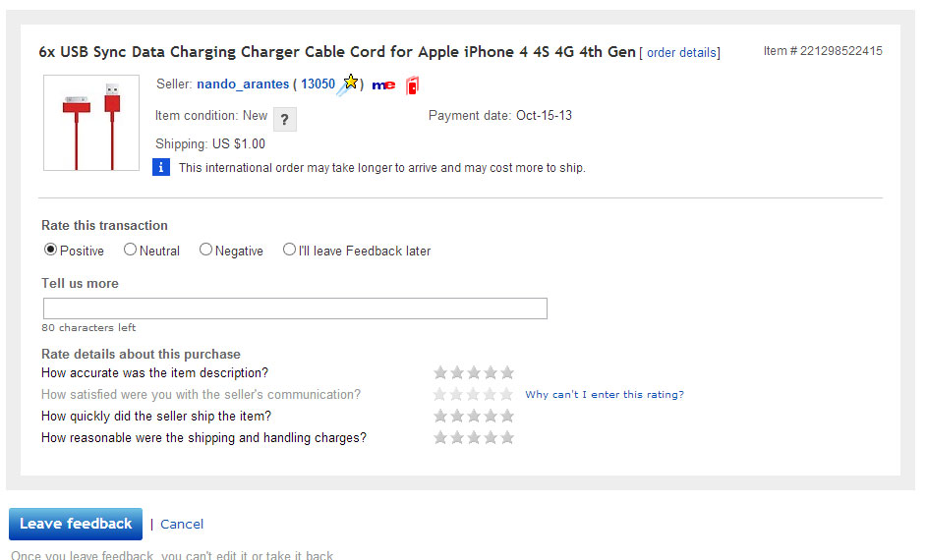926x560 pixels.
Task: Rate shipping charges with the third star
Action: [x=474, y=438]
